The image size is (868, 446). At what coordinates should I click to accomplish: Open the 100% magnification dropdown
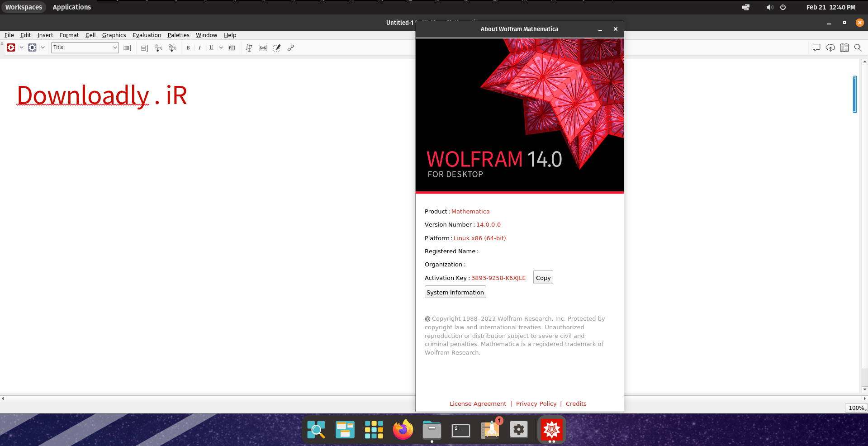pyautogui.click(x=856, y=408)
